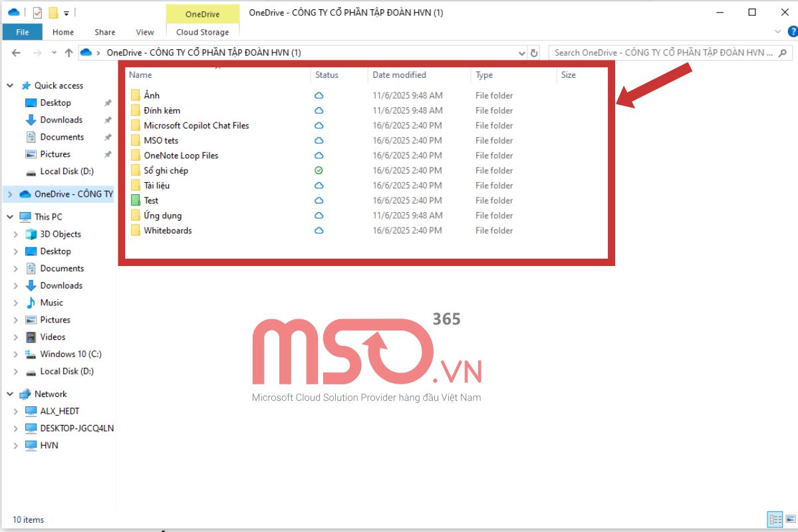Go up one folder level arrow
Screen dimensions: 798x532
coord(68,53)
